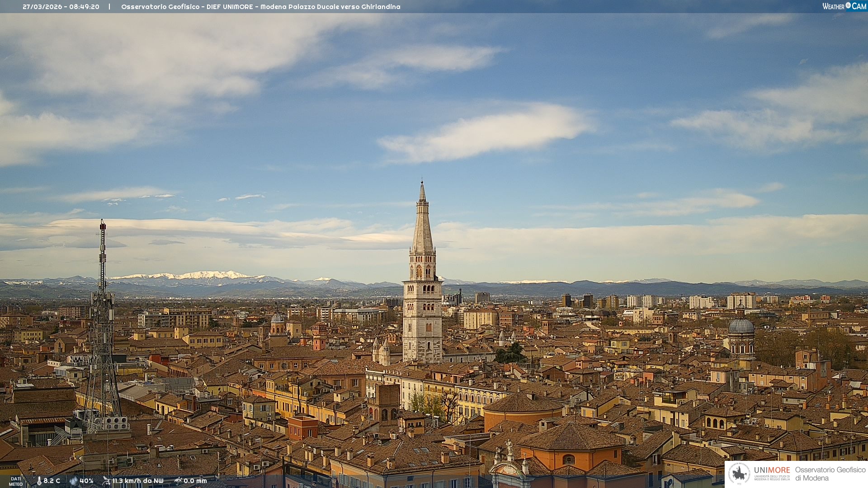Screen dimensions: 868x488
Task: Click the 40% humidity value
Action: [86, 481]
